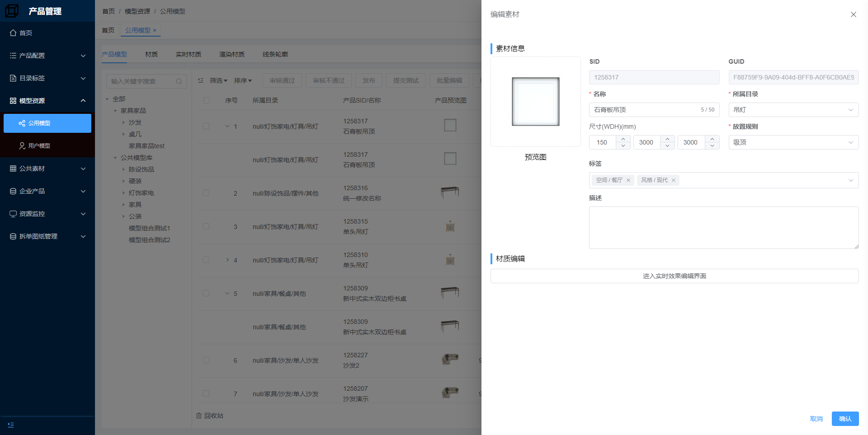Expand the 灯饰家电 tree node
Viewport: 868px width, 435px height.
tap(123, 193)
